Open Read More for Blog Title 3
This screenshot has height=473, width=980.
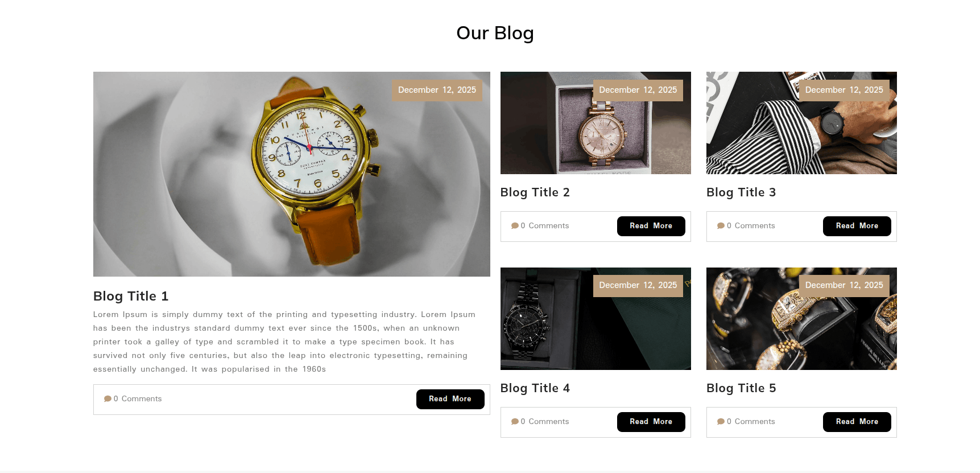point(857,226)
